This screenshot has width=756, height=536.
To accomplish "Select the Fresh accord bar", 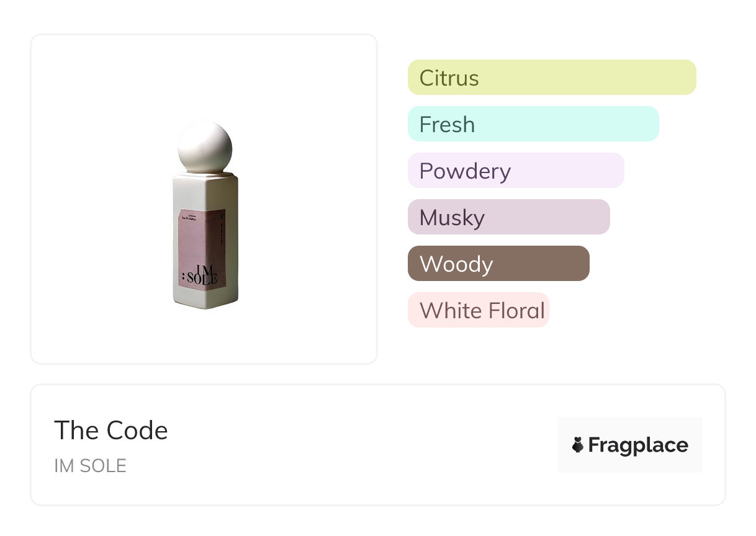I will [533, 124].
